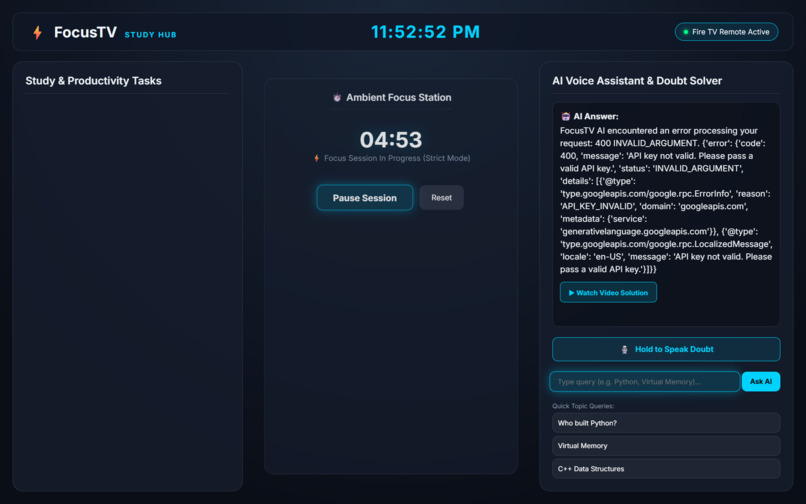Screen dimensions: 806x504
Task: Focus the Type query input field
Action: coord(645,382)
